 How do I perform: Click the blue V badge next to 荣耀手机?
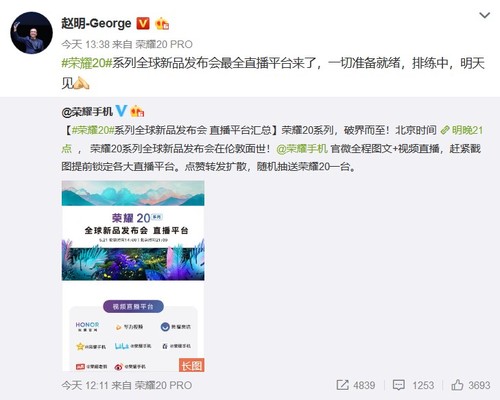pyautogui.click(x=121, y=111)
